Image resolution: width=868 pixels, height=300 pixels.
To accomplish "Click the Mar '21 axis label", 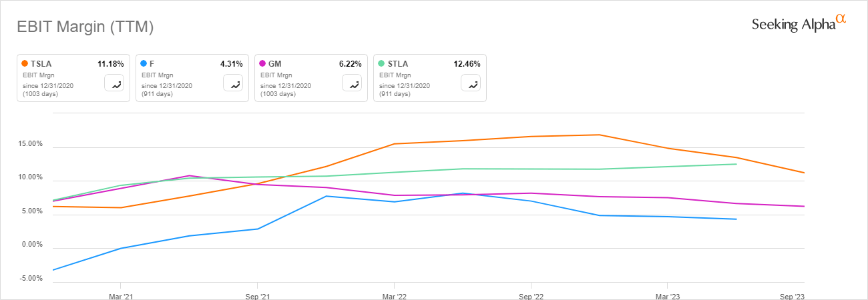I will pos(120,295).
